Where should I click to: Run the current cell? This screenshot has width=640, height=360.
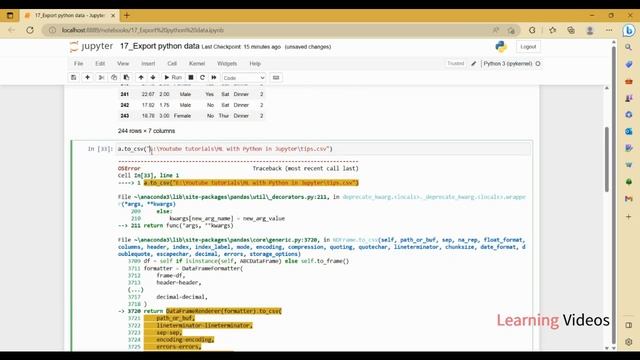click(173, 78)
